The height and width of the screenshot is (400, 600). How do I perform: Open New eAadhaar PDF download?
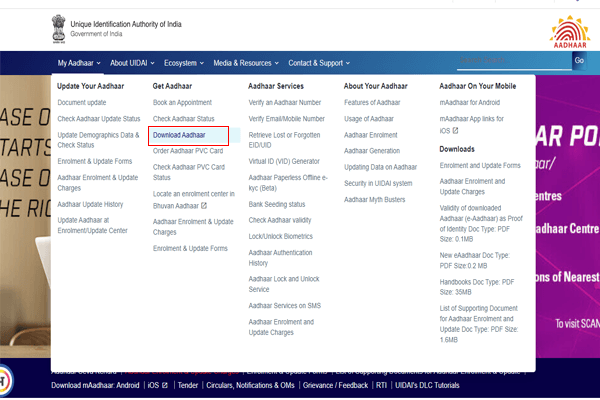(474, 260)
